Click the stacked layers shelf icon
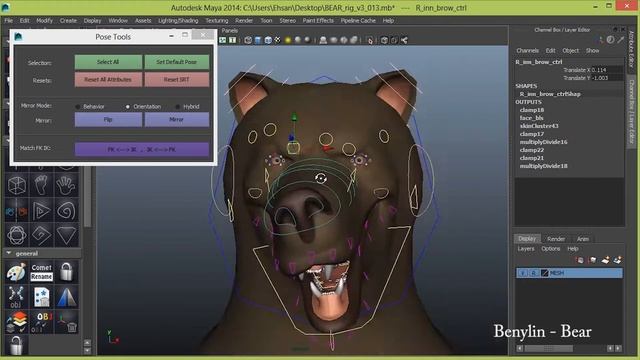The image size is (640, 360). [17, 322]
